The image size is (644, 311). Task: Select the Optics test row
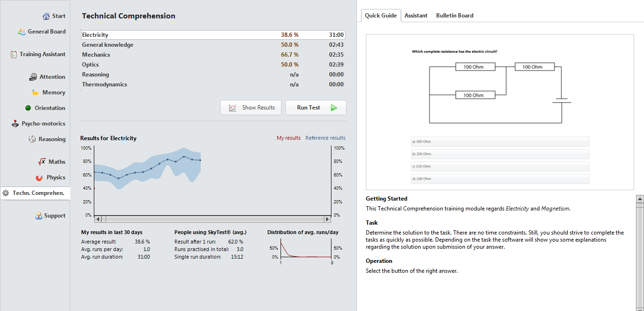pos(213,65)
